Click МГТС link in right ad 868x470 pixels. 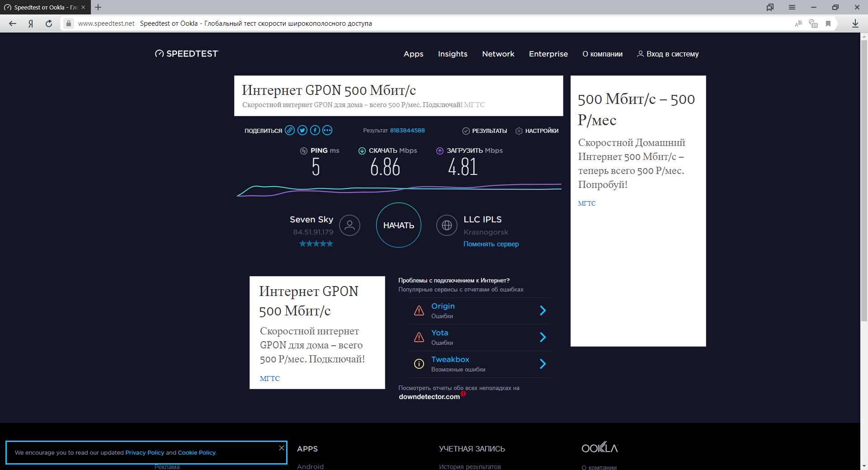click(587, 203)
